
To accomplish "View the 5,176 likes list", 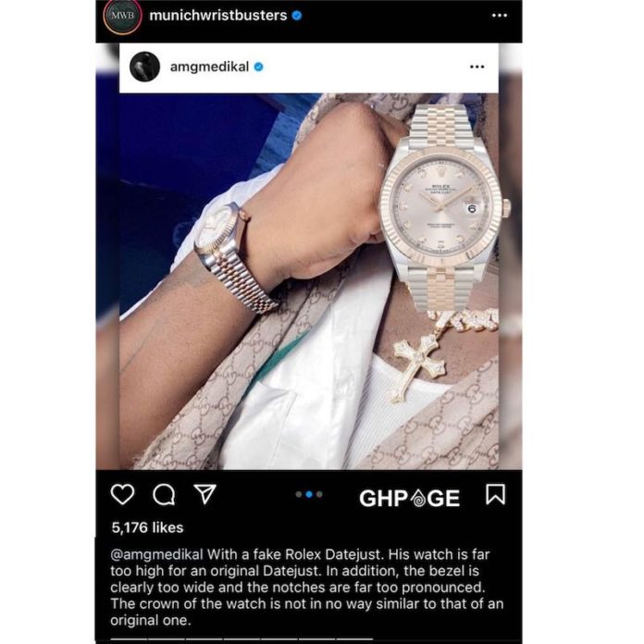I will click(x=147, y=527).
